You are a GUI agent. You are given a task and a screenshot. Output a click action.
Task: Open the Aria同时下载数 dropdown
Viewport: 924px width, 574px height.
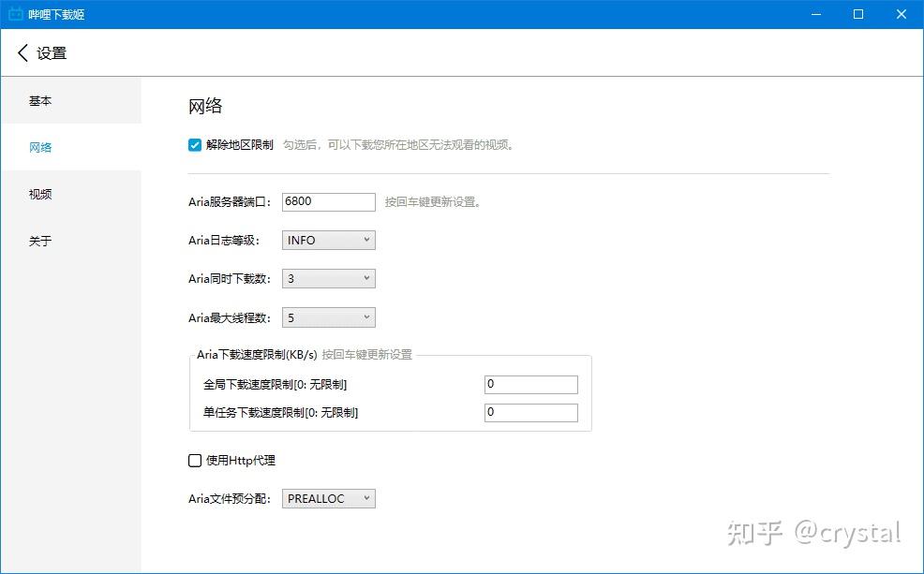click(x=328, y=278)
